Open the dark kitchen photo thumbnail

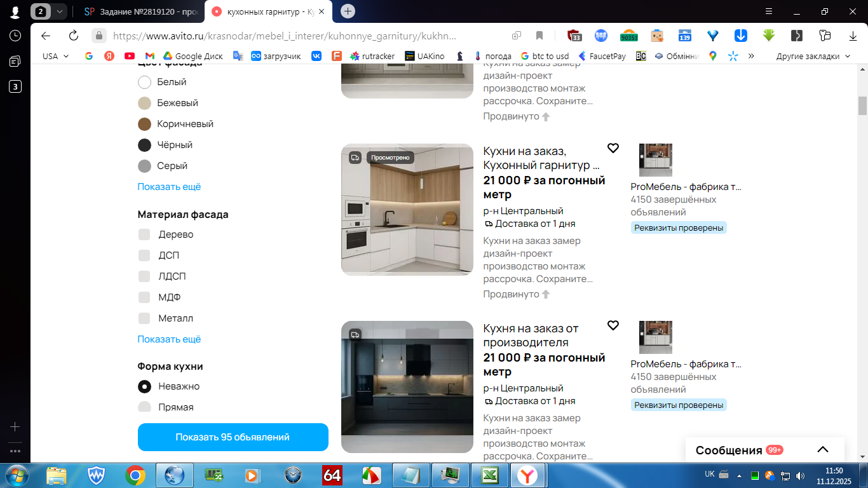pos(407,387)
